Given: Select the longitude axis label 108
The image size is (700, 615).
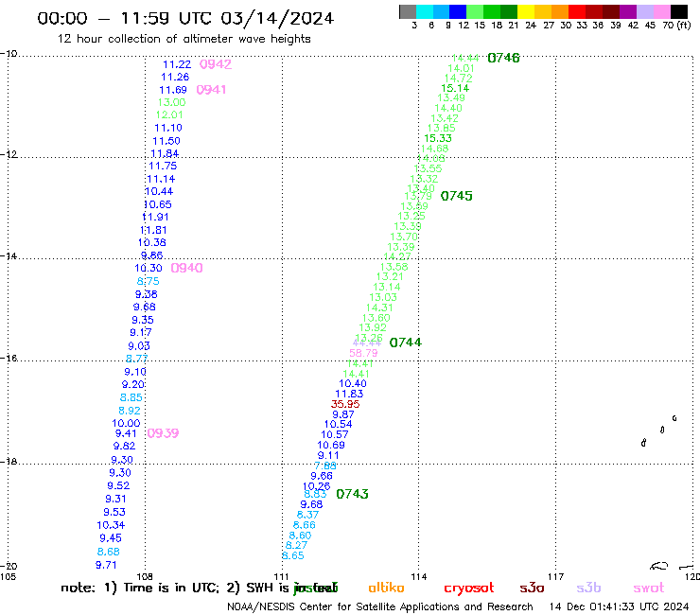Looking at the screenshot, I should point(145,577).
